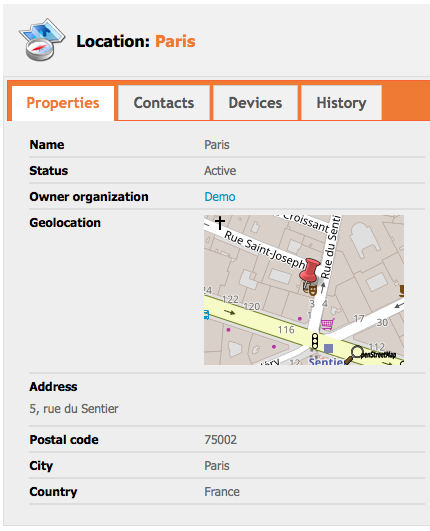430x531 pixels.
Task: Click the red pushpin marker on map
Action: click(x=310, y=271)
